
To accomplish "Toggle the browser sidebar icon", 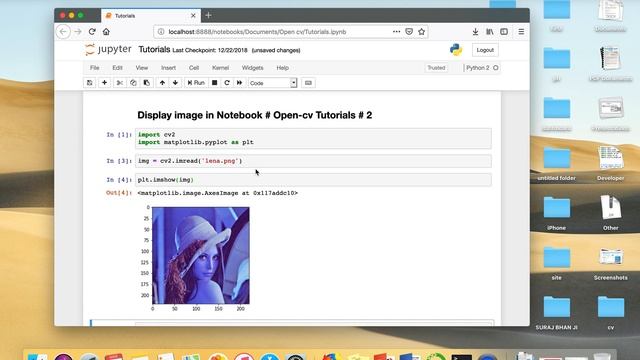I will pyautogui.click(x=504, y=32).
